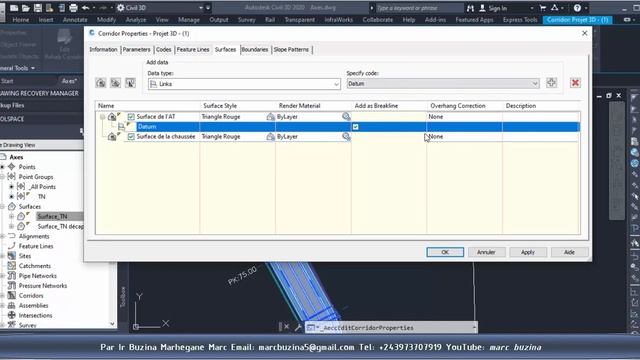Screen dimensions: 640x360
Task: Click render material picker icon for Surface de la chaussée
Action: click(x=346, y=137)
